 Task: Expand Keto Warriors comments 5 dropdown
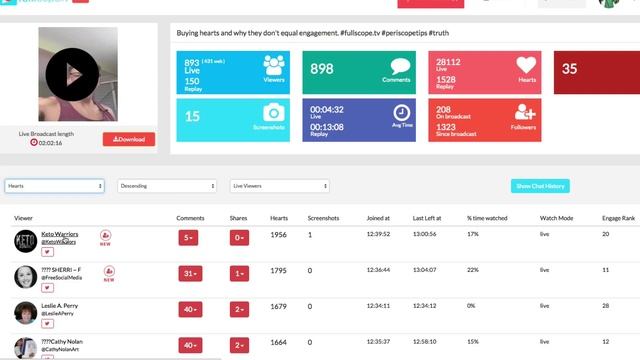(188, 238)
